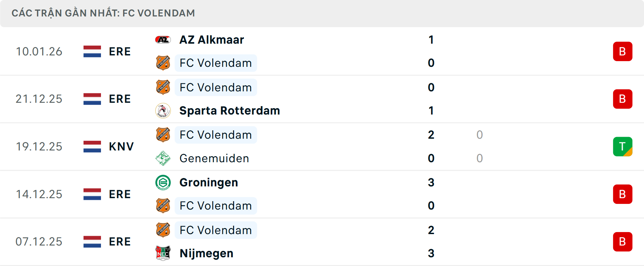The height and width of the screenshot is (266, 644).
Task: Click the FC Volendam team name link
Action: point(216,63)
